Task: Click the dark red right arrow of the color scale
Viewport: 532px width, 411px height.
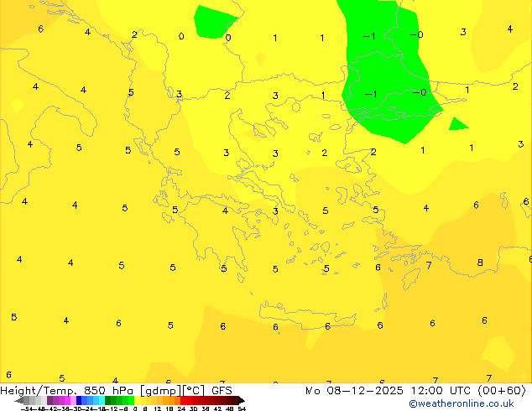Action: 239,400
